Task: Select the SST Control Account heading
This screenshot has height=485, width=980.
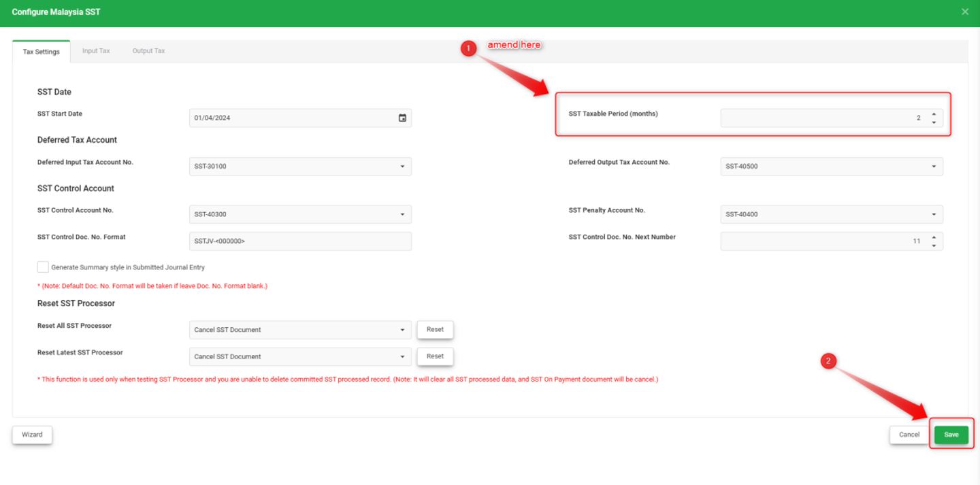Action: [x=76, y=188]
